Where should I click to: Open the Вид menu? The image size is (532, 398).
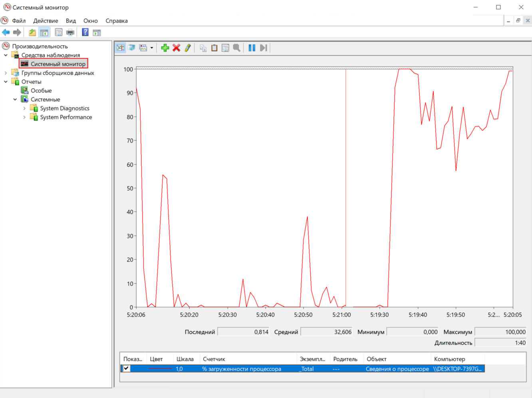point(71,21)
